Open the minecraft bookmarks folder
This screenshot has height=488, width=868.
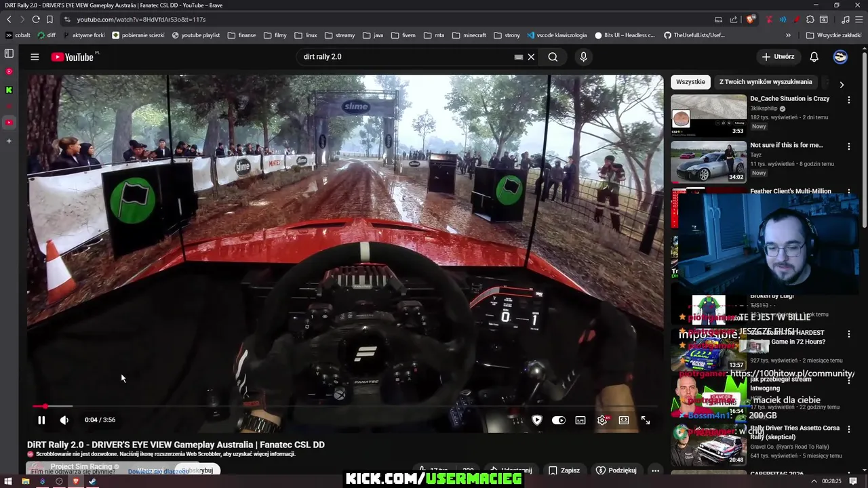coord(469,35)
